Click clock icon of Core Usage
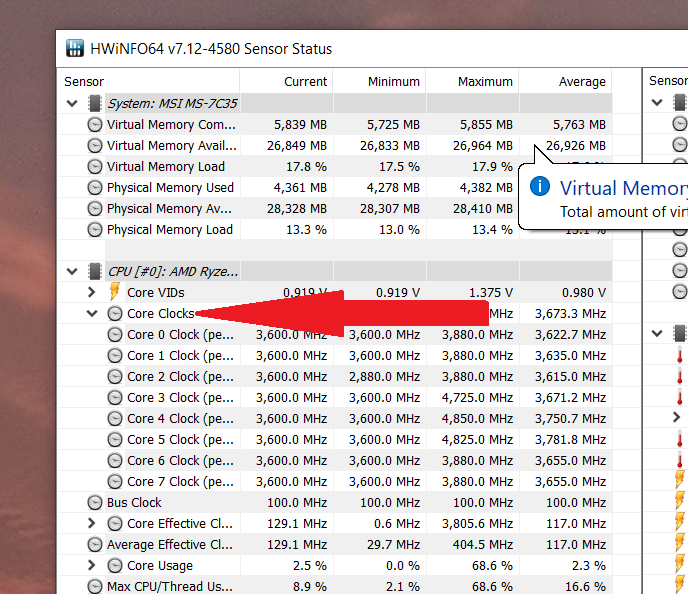Viewport: 688px width, 594px height. pyautogui.click(x=115, y=565)
